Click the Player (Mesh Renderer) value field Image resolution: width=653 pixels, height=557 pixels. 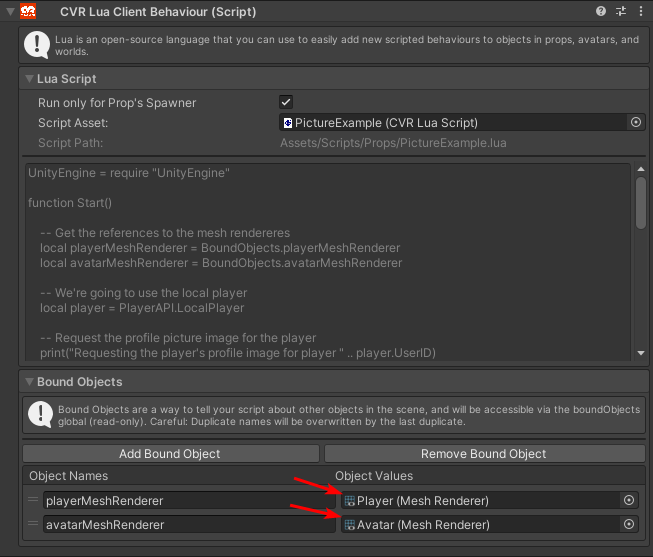tap(480, 500)
